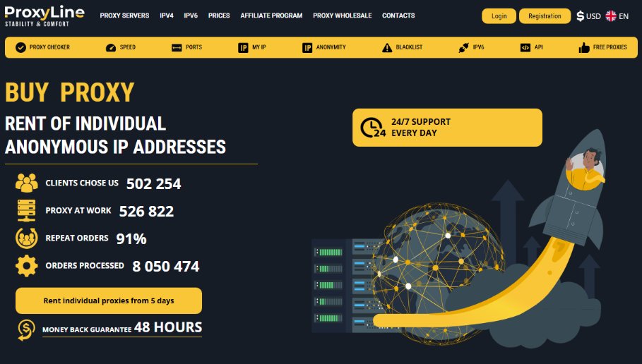Click the Registration button
The image size is (642, 364).
point(545,16)
